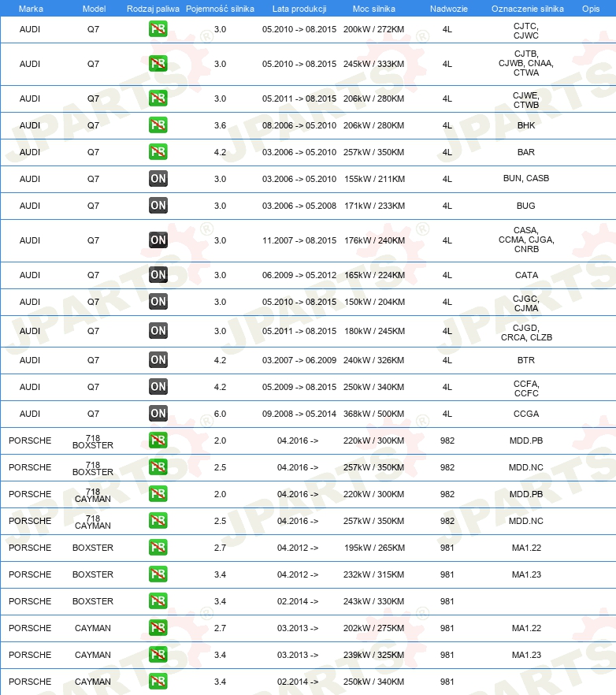Click the Model column header
This screenshot has width=616, height=695.
click(94, 9)
